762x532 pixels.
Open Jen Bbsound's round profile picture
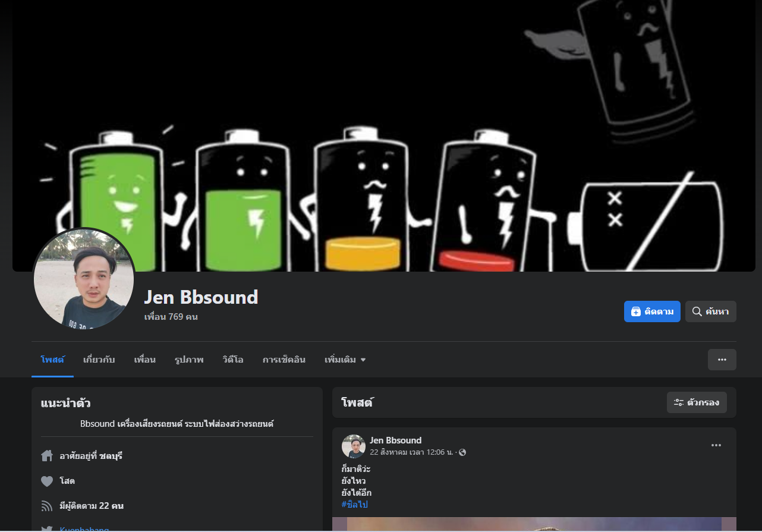[x=84, y=279]
